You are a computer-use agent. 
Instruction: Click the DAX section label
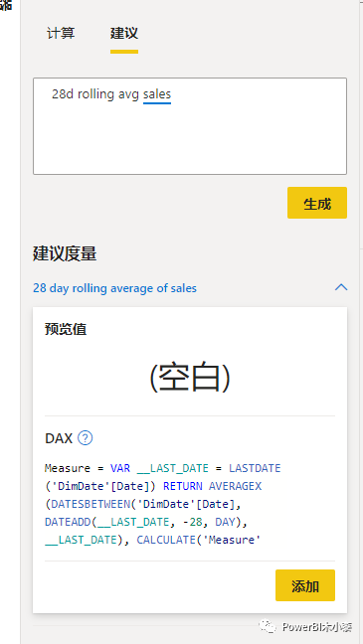59,438
